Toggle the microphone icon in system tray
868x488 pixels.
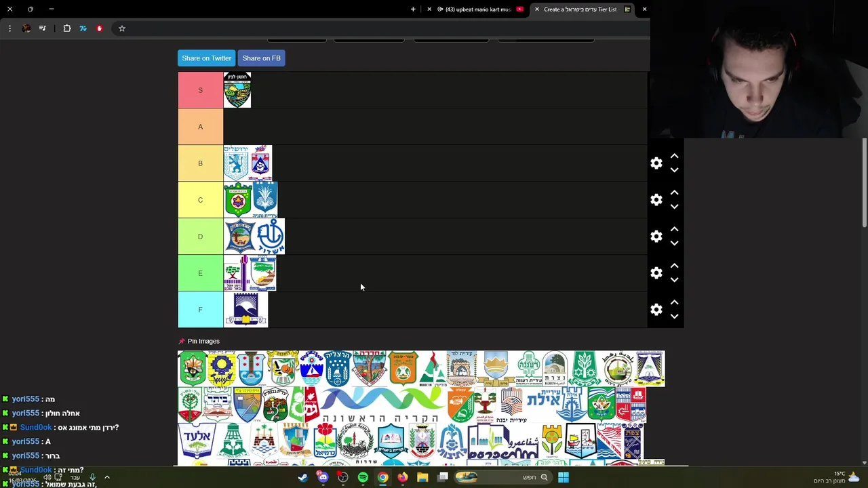tap(93, 477)
